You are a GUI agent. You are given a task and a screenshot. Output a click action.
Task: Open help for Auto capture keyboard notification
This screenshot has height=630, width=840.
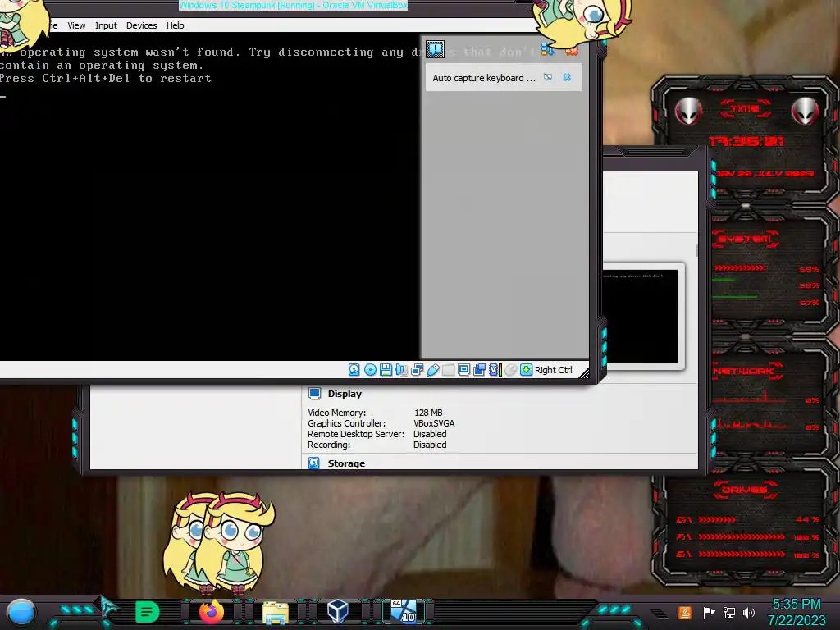click(547, 78)
